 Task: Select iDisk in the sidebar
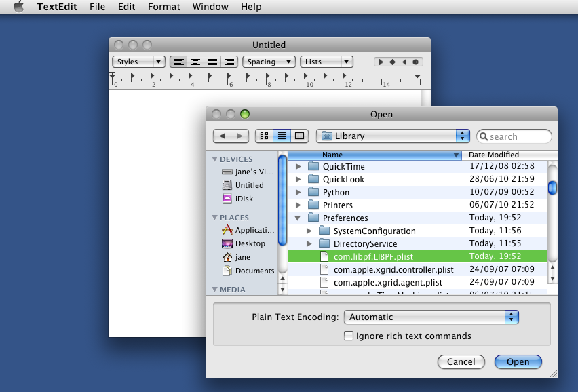243,199
